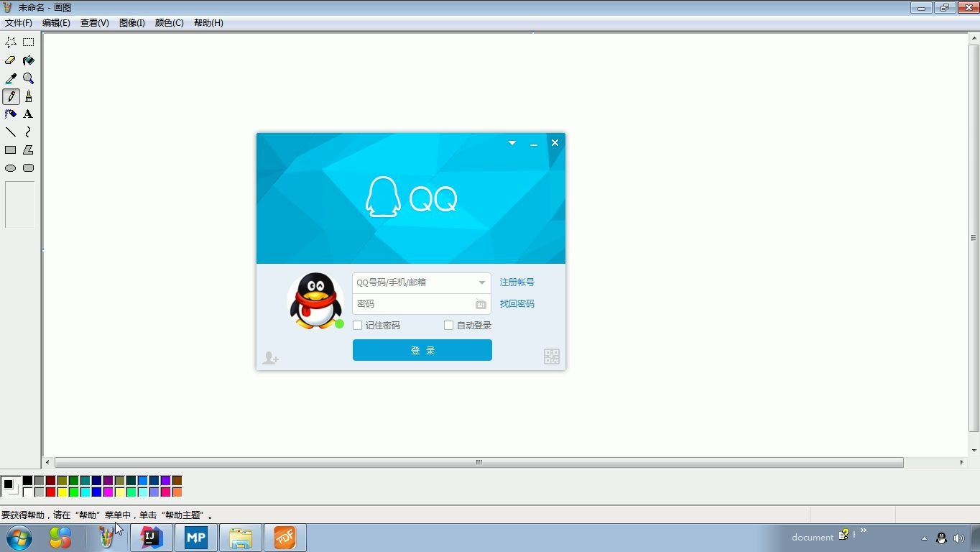
Task: Open the Windows Start button
Action: [19, 538]
